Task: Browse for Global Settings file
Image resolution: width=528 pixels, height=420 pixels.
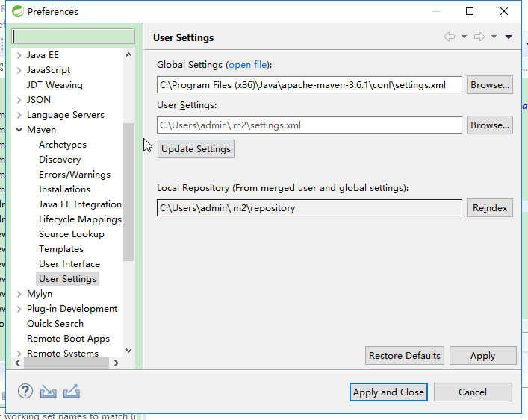Action: (490, 85)
